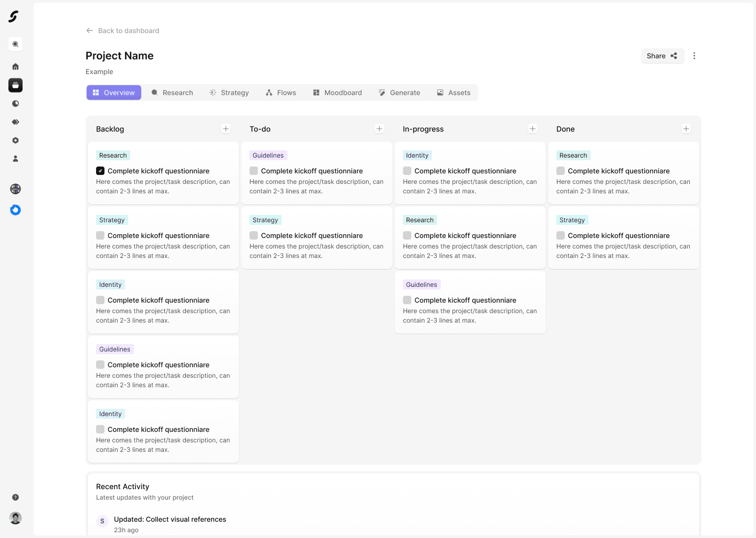Click the Share button

[663, 56]
